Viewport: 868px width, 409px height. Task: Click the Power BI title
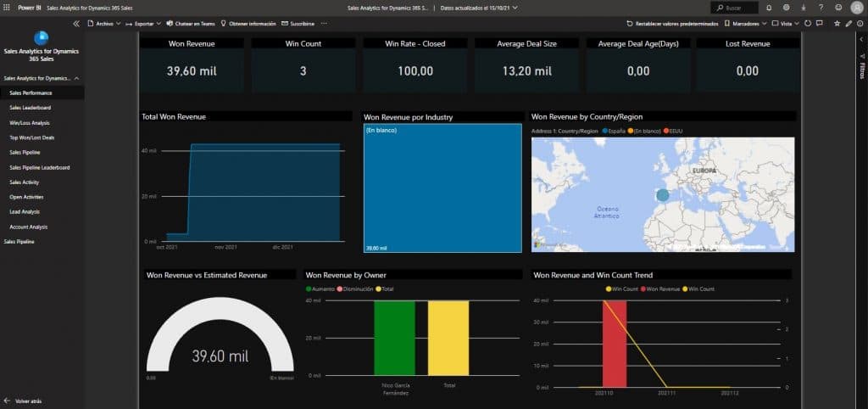[x=30, y=8]
